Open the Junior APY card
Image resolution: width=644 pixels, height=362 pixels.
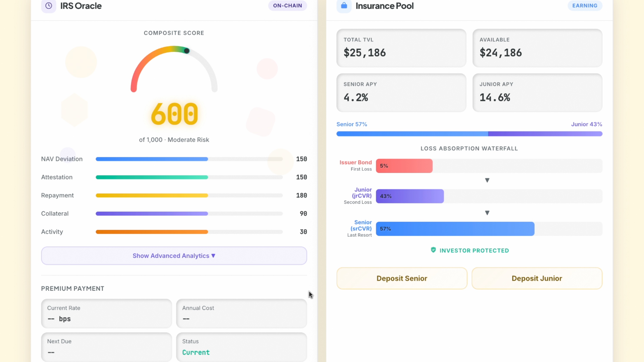coord(537,93)
